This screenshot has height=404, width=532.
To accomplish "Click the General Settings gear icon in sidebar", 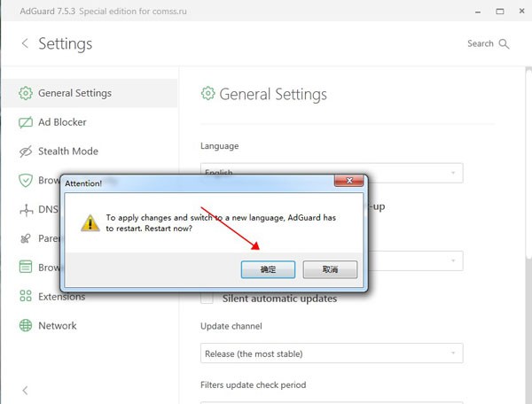I will click(x=24, y=93).
